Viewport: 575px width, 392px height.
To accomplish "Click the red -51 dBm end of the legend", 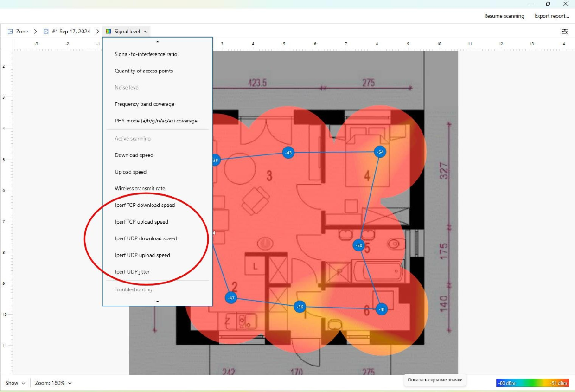I will [x=558, y=383].
